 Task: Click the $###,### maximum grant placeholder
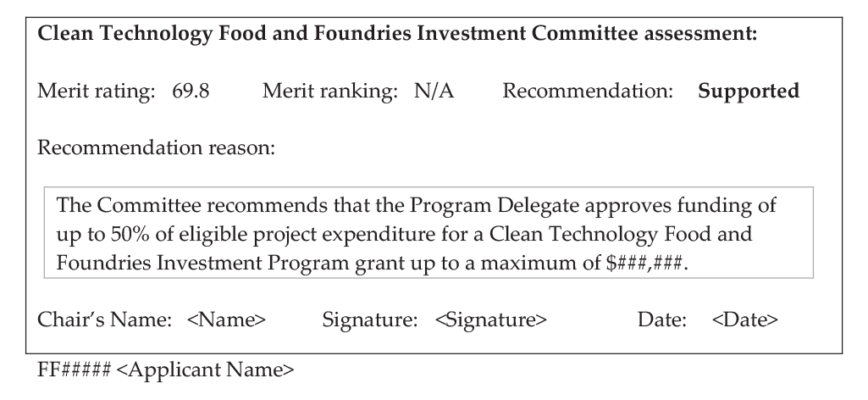(x=644, y=263)
